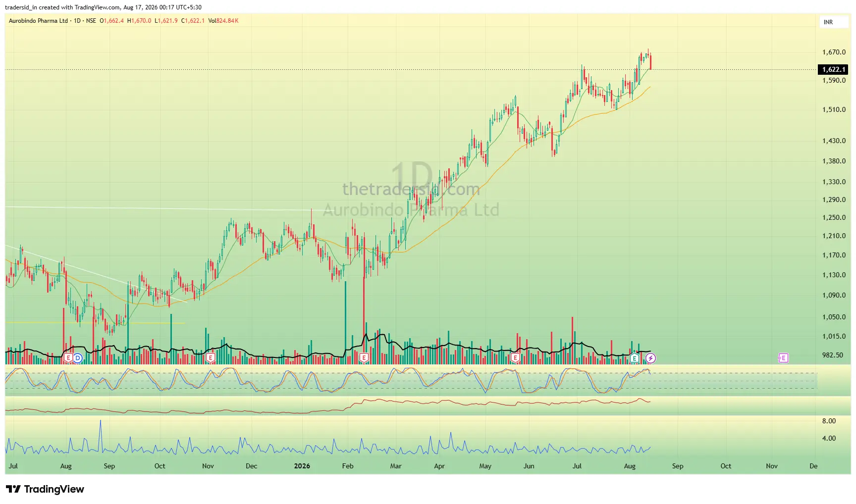Viewport: 856px width, 504px height.
Task: Click the 1,380.0 price axis label
Action: pyautogui.click(x=834, y=161)
